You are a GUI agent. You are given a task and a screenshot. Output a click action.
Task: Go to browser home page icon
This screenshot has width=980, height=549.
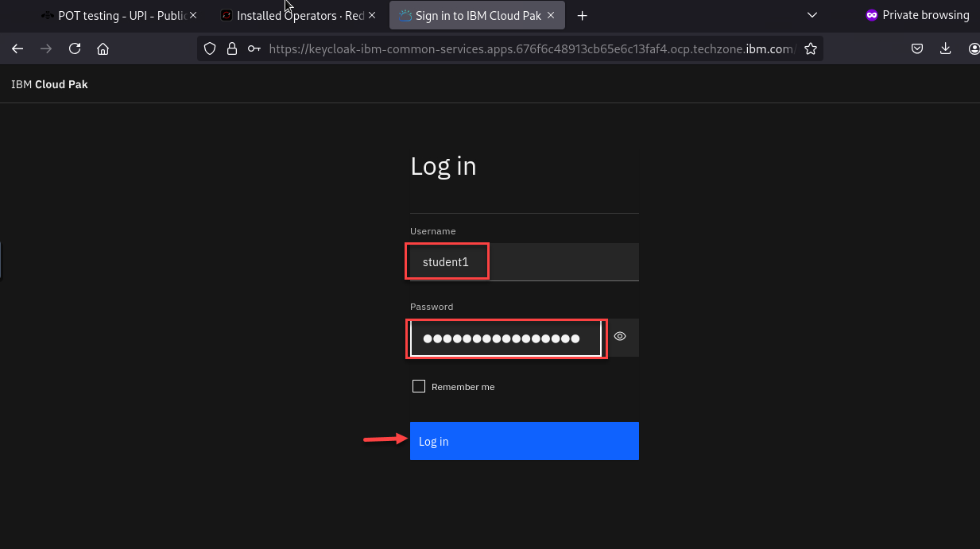tap(103, 48)
